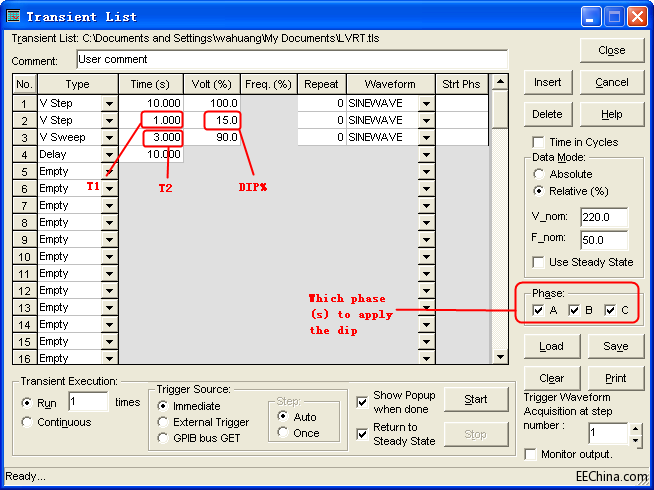Select Auto step option
654x490 pixels.
[x=283, y=416]
